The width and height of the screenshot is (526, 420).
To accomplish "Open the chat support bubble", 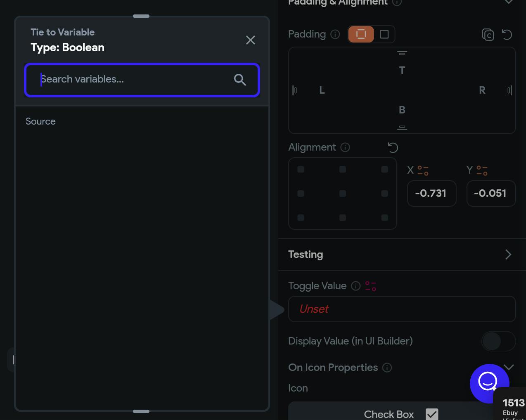I will pos(489,383).
